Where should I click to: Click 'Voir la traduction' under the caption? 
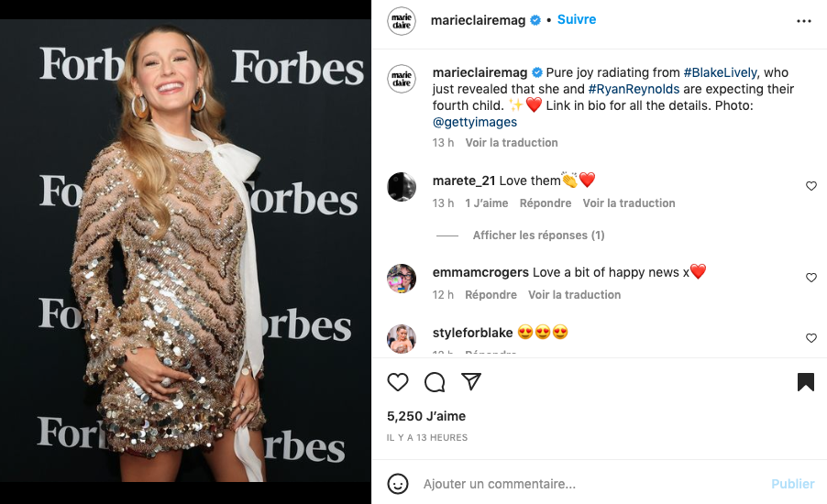pos(512,142)
